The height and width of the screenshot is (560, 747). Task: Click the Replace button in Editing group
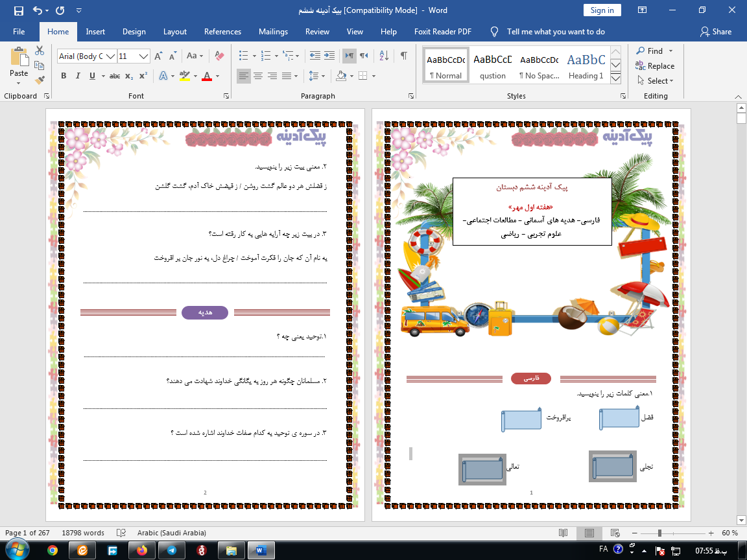pyautogui.click(x=655, y=66)
